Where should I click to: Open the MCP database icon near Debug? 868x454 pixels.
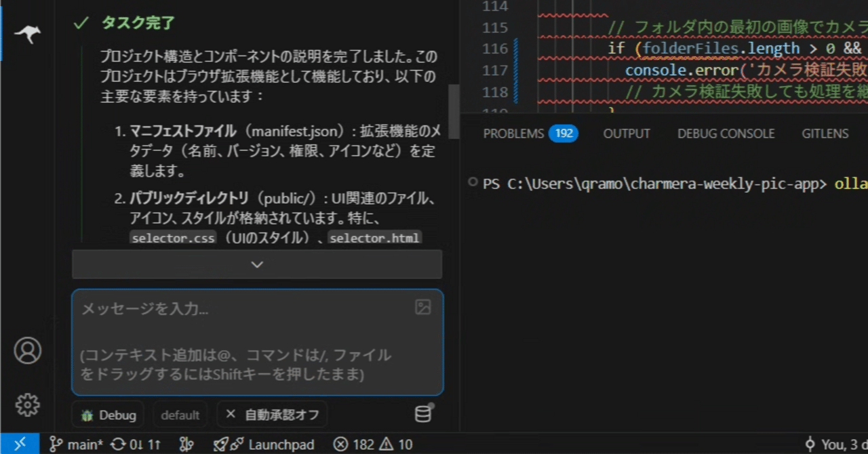click(422, 413)
